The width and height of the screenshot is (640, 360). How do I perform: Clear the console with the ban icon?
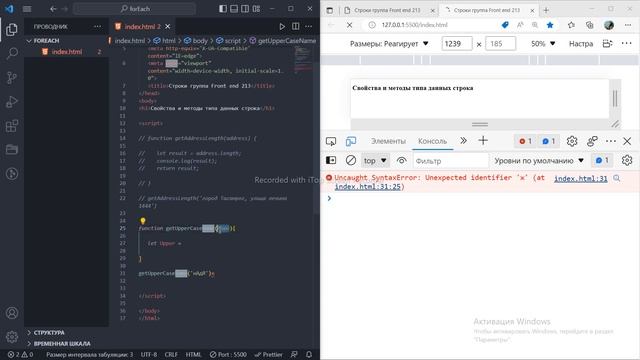tap(351, 160)
